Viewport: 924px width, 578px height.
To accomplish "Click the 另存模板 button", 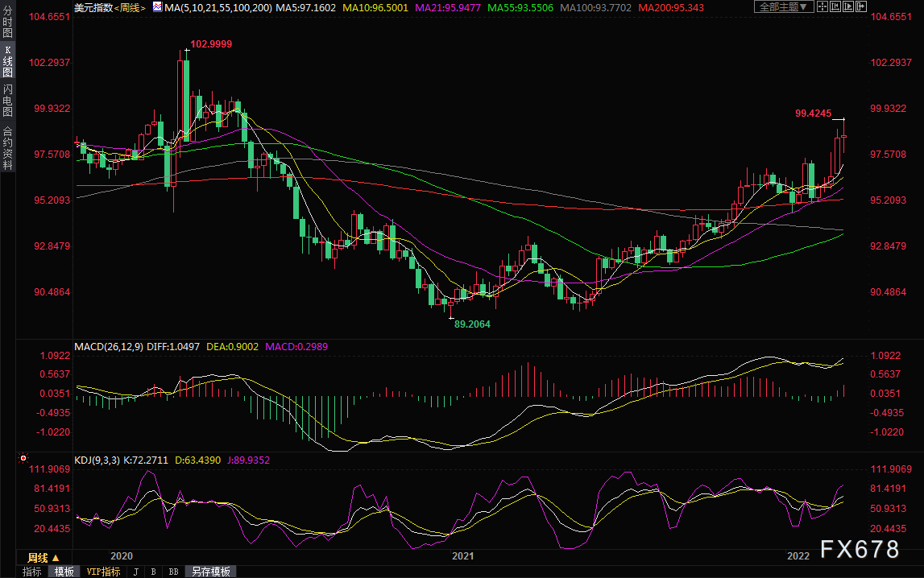I will [211, 572].
